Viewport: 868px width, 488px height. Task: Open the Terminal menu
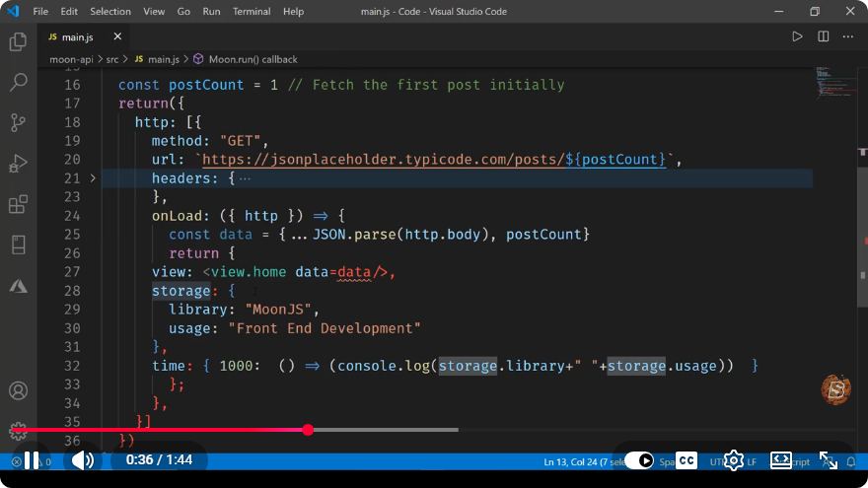coord(252,11)
